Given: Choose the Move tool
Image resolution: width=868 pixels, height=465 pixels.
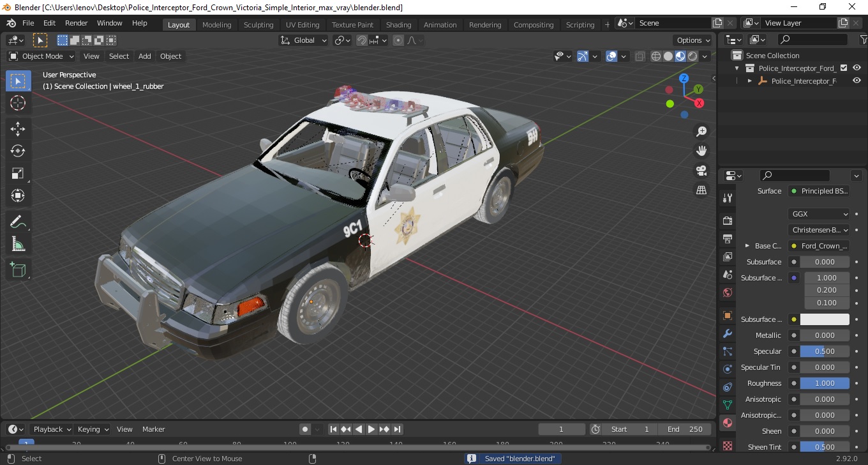Looking at the screenshot, I should coord(18,128).
